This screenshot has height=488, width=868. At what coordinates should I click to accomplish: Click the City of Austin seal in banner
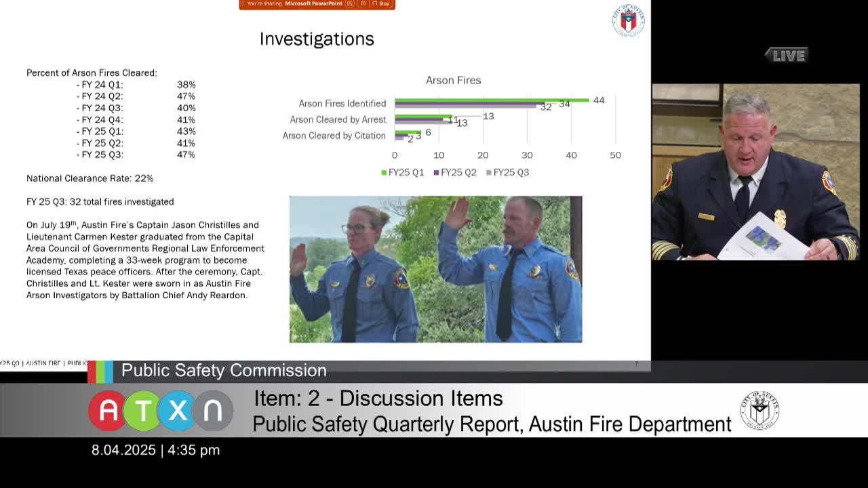tap(759, 410)
